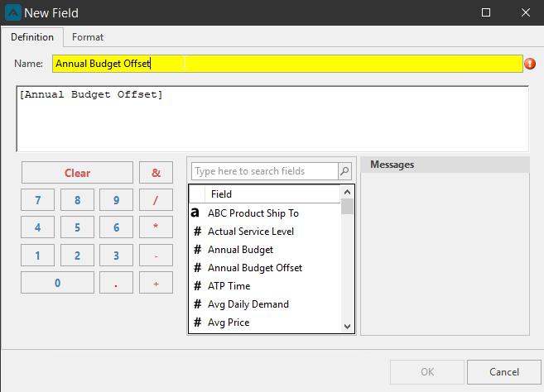Click the red error icon beside Name
This screenshot has width=544, height=392.
[x=530, y=64]
